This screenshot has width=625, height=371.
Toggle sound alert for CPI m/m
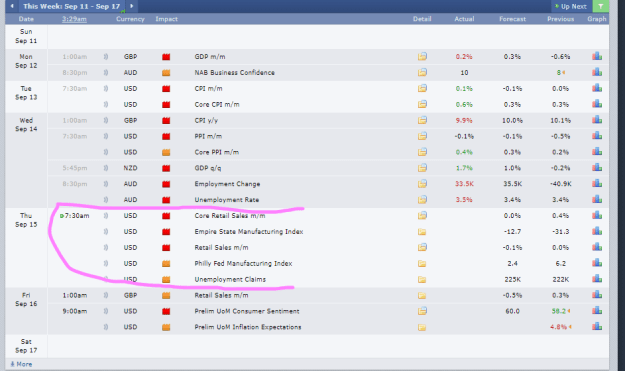click(x=106, y=88)
